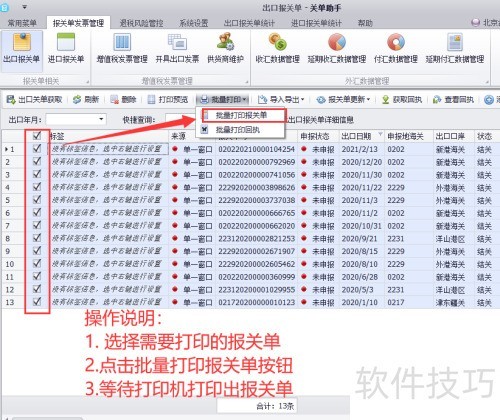Open the 延期收汇数据管理 pie chart icon
This screenshot has width=500, height=420.
pyautogui.click(x=337, y=42)
